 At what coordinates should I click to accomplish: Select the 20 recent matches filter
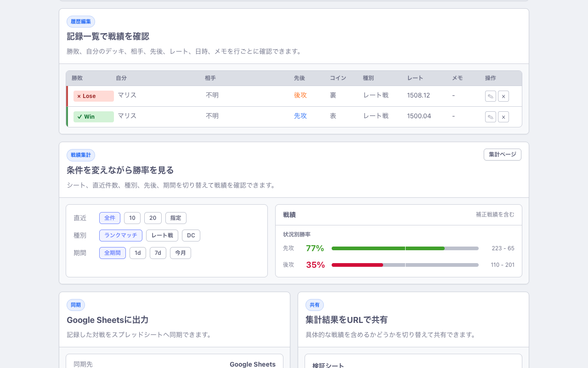(153, 218)
